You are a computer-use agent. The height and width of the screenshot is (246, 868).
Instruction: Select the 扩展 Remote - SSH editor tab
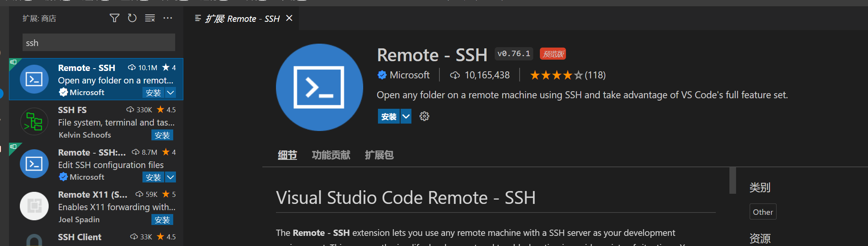pos(242,18)
